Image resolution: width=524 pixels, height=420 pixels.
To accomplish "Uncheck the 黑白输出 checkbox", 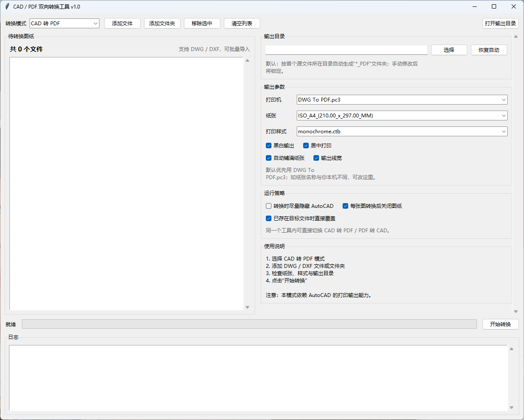I will [269, 146].
